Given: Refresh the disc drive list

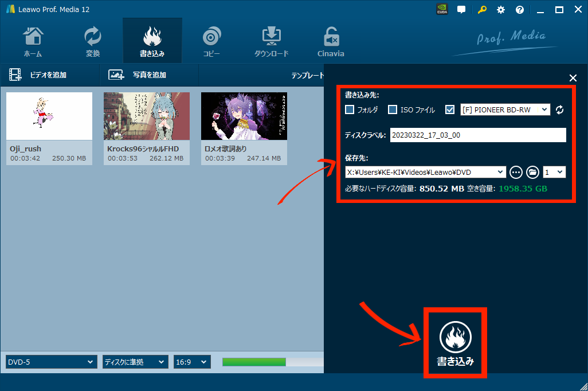Looking at the screenshot, I should (x=560, y=110).
